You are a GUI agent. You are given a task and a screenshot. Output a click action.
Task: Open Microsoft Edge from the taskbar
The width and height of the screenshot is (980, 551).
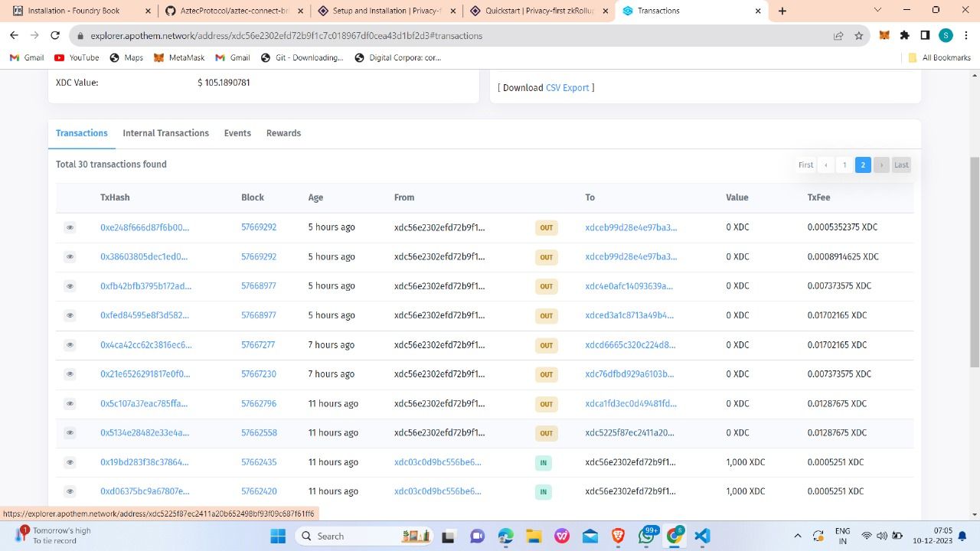click(x=505, y=536)
